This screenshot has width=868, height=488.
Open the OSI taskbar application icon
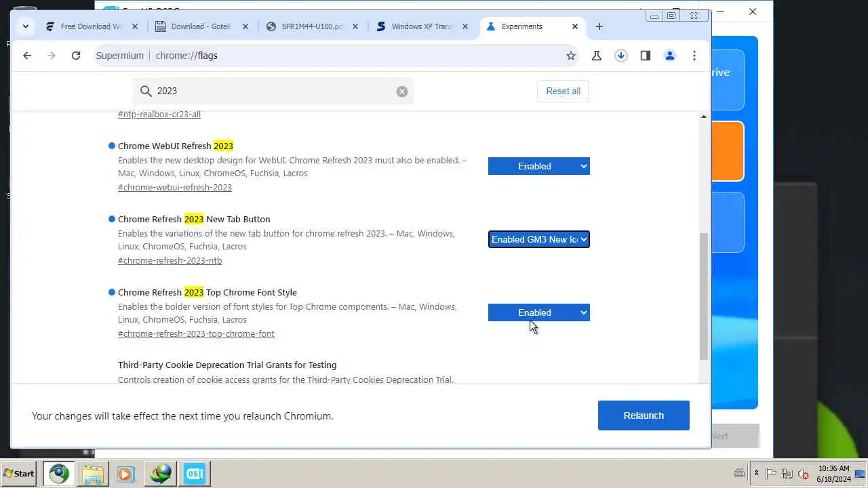(195, 473)
